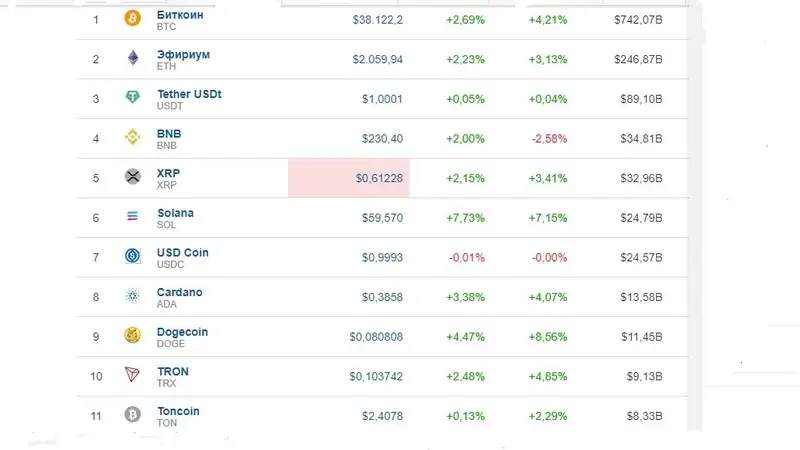This screenshot has width=800, height=450.
Task: Click the Cardano dotted logo icon
Action: pos(132,296)
